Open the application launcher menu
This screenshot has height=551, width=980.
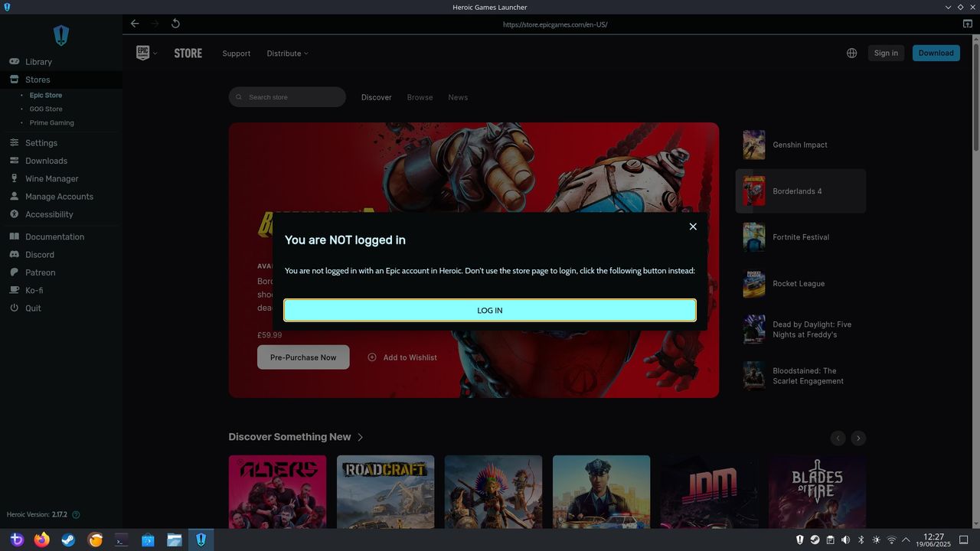click(16, 540)
